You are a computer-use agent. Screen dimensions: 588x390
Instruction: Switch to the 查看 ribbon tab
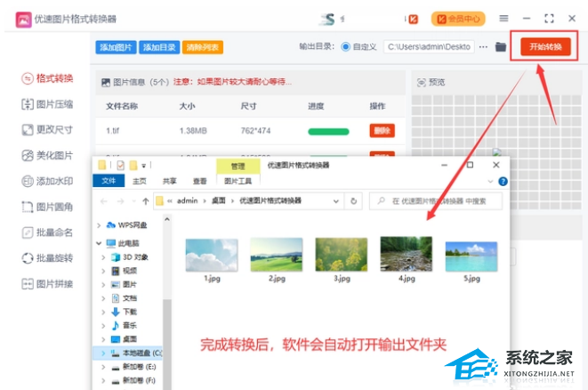point(199,181)
